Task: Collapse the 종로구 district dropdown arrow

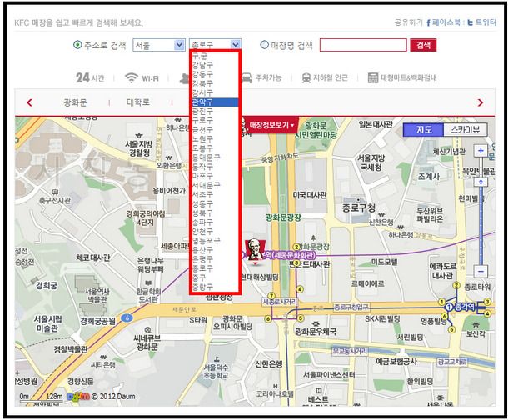Action: tap(236, 45)
